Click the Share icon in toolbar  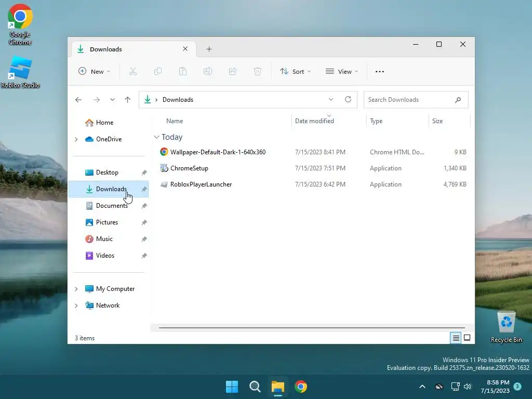tap(233, 71)
